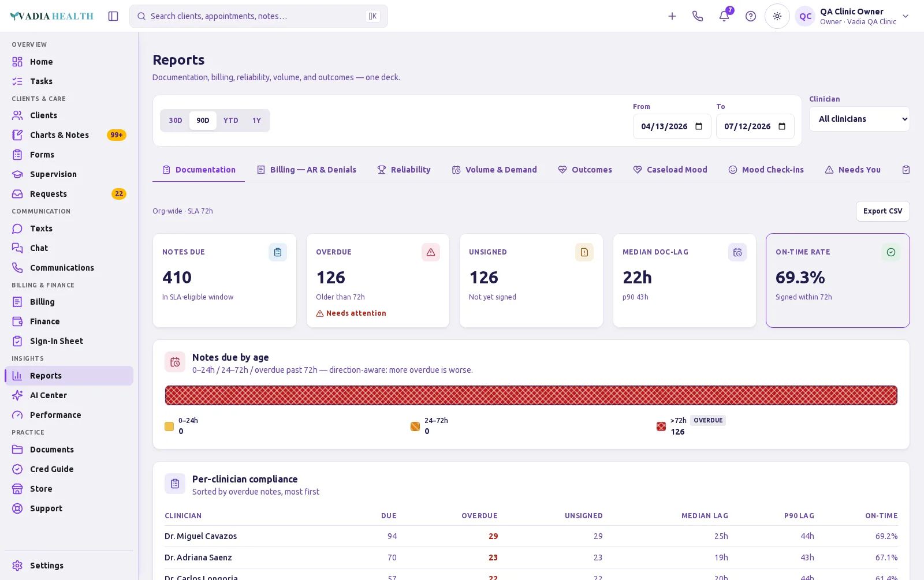Click the red overdue notes bar
The image size is (924, 580).
tap(531, 395)
